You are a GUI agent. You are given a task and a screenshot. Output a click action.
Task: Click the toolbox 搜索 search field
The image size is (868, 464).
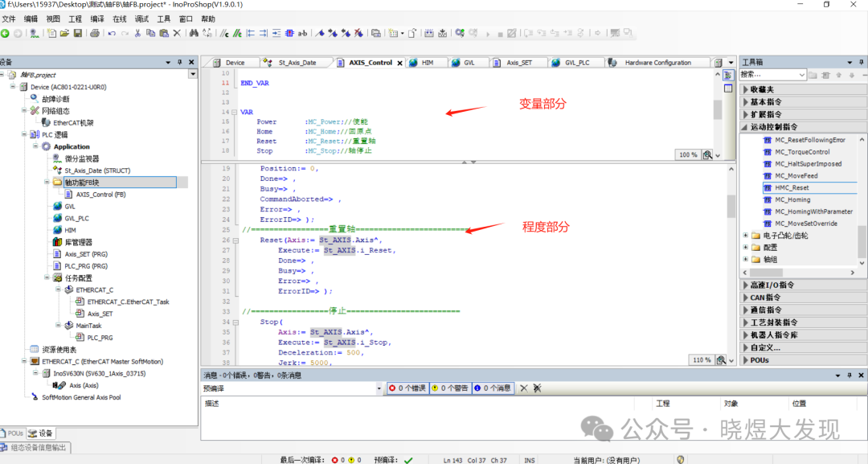coord(772,75)
